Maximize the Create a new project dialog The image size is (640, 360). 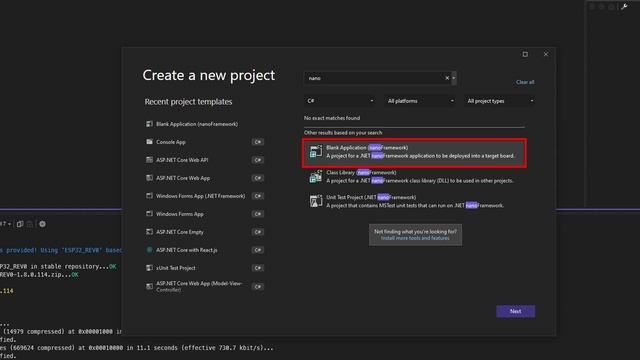tap(525, 54)
